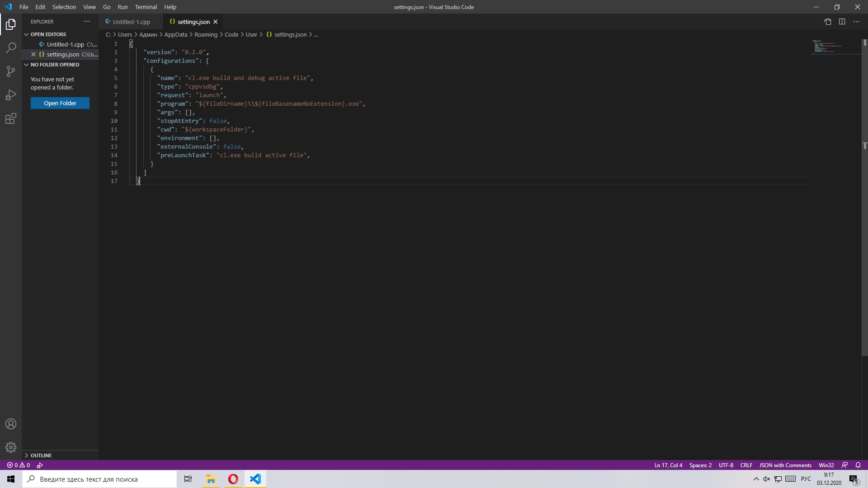Click the network tray icon

(778, 479)
